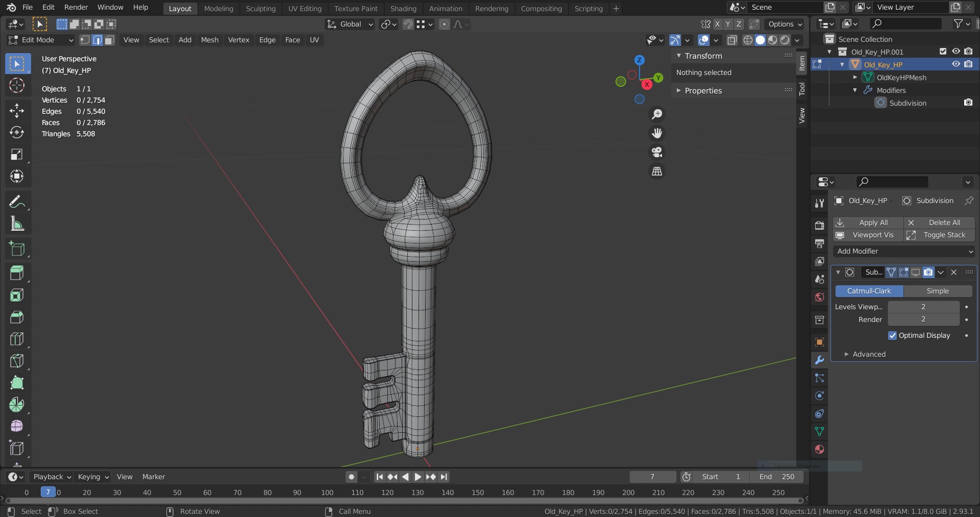
Task: Click the zoom viewport magnifier icon
Action: tap(657, 114)
